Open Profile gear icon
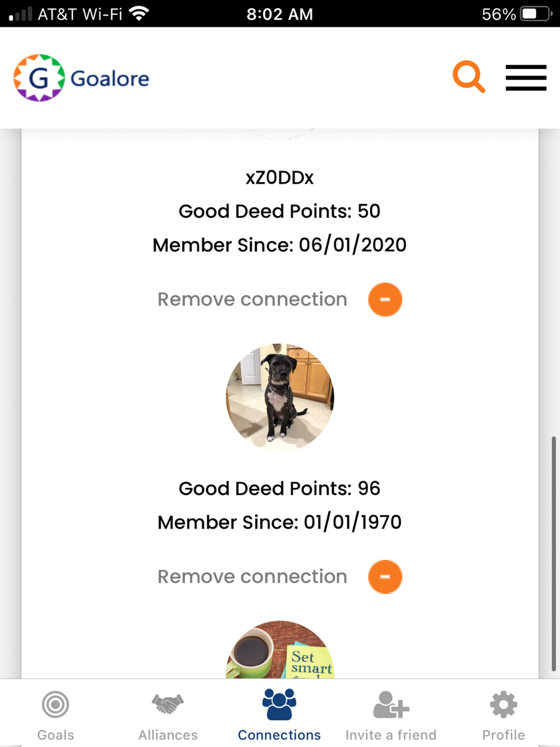The height and width of the screenshot is (747, 560). pyautogui.click(x=503, y=704)
